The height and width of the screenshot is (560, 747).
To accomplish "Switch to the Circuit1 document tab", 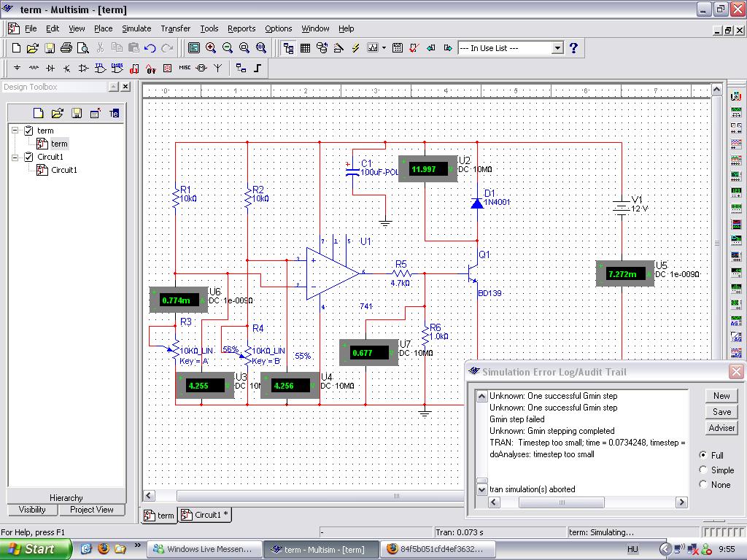I will (x=205, y=515).
